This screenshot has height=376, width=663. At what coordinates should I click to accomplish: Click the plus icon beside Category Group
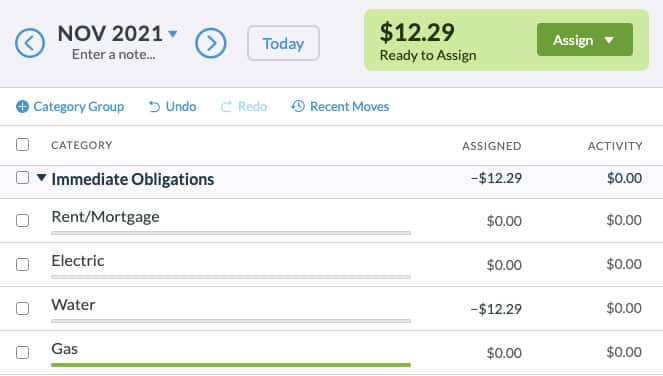(22, 107)
